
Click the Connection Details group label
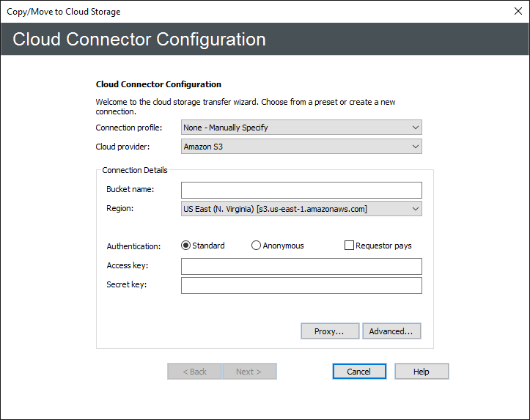[x=135, y=170]
